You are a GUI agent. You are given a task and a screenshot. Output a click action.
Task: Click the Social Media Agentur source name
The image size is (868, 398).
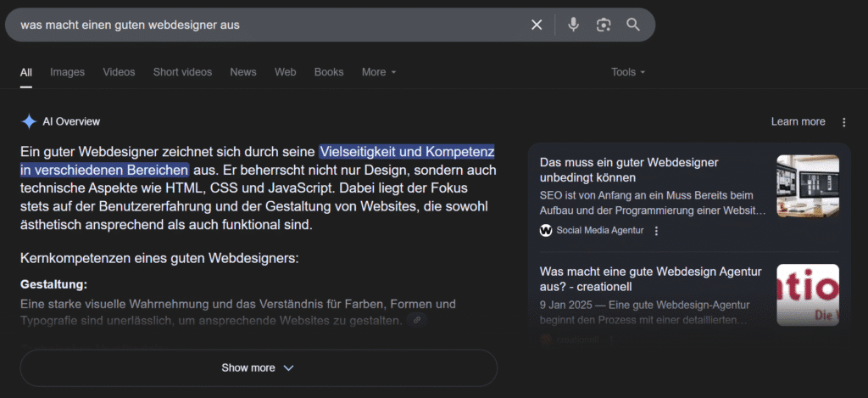pyautogui.click(x=600, y=231)
